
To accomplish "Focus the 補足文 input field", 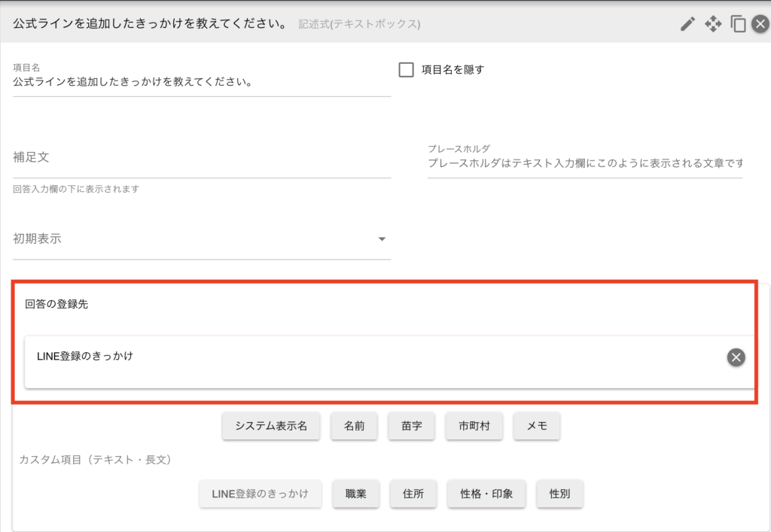I will 201,158.
